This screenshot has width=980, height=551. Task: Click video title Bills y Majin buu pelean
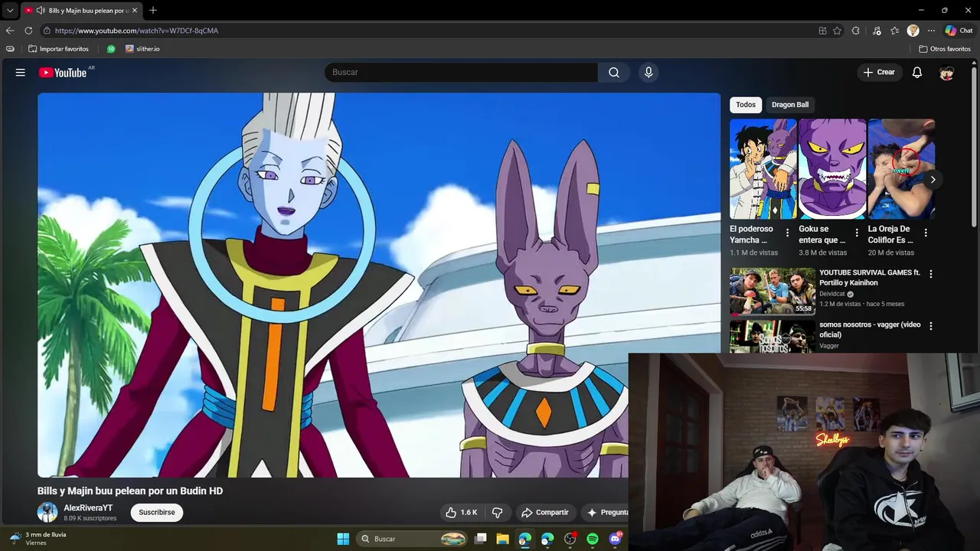point(130,491)
